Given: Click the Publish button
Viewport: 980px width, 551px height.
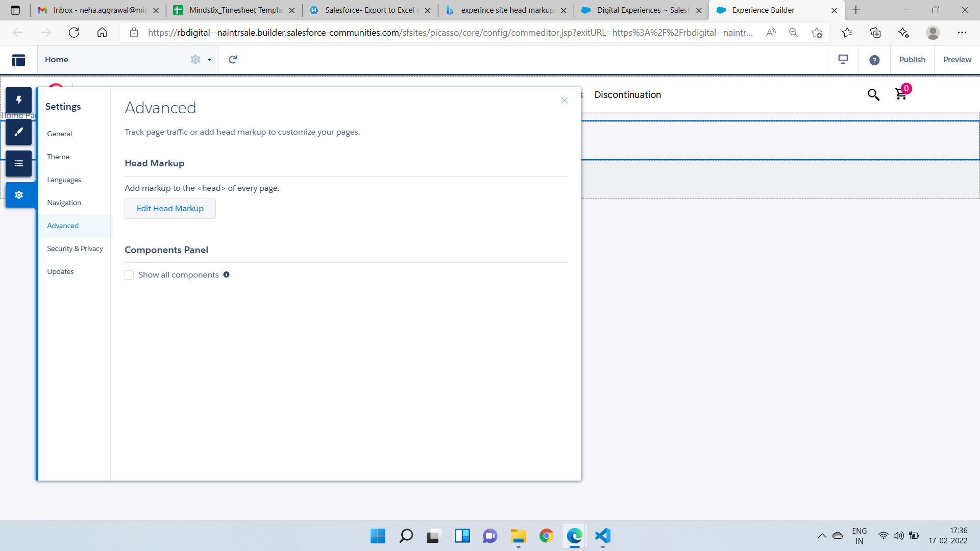Looking at the screenshot, I should coord(912,60).
